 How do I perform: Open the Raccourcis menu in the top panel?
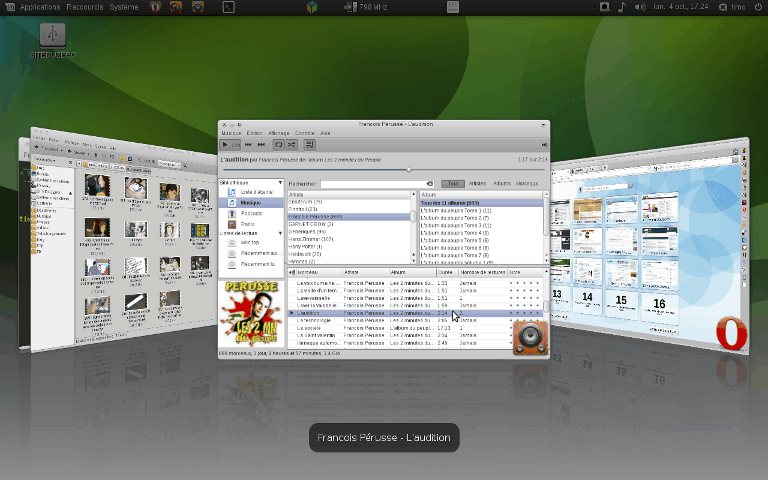click(85, 7)
